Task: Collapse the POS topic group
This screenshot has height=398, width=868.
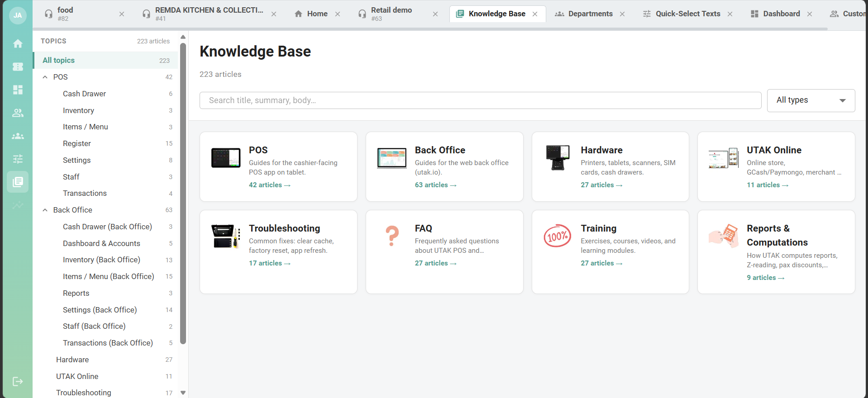Action: click(45, 77)
